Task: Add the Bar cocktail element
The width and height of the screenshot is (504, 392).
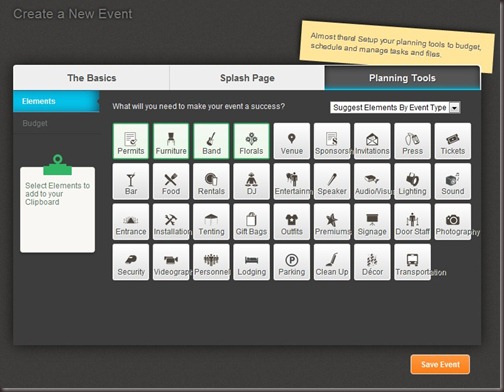Action: pyautogui.click(x=131, y=181)
